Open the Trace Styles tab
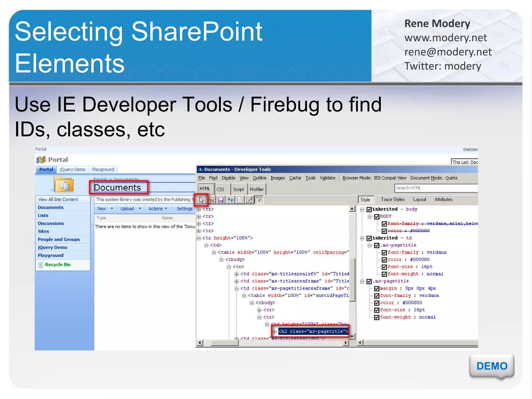Viewport: 532px width, 399px height. tap(393, 199)
